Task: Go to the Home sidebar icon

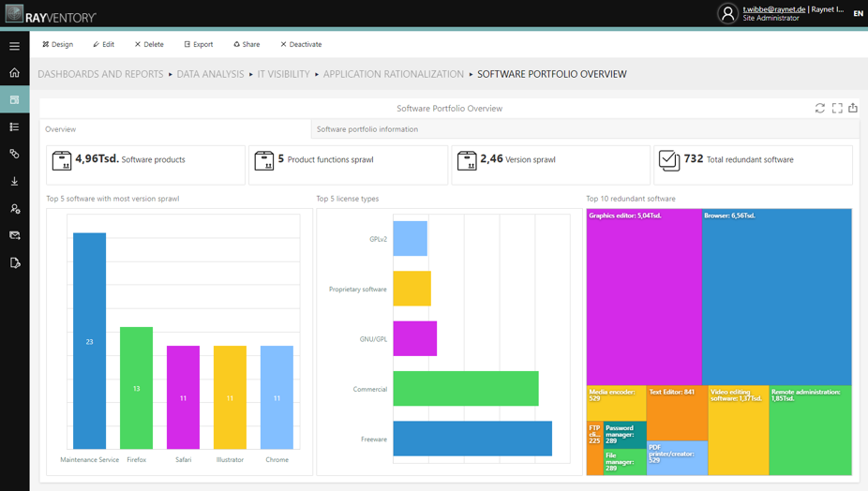Action: point(14,72)
